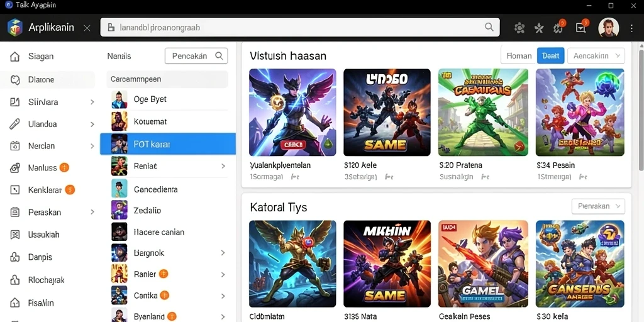The height and width of the screenshot is (322, 644).
Task: Click the Kenklarar orange notification badge
Action: [70, 190]
